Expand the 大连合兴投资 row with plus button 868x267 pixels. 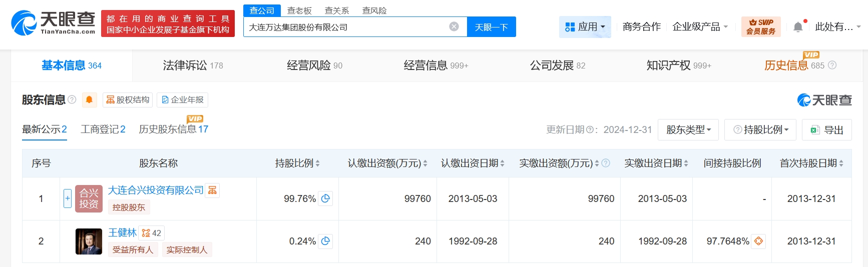[x=68, y=198]
